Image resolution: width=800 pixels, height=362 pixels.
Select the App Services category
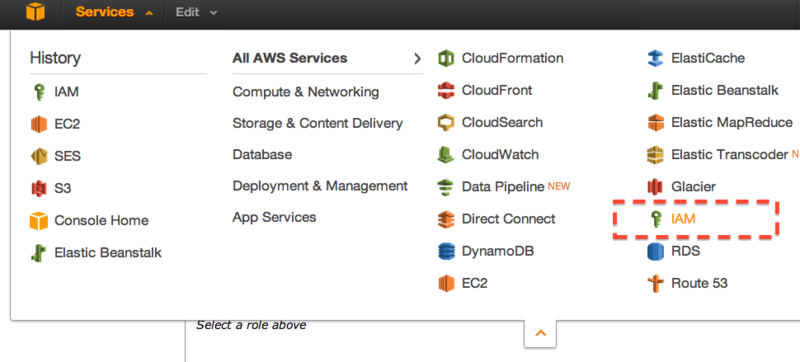274,217
